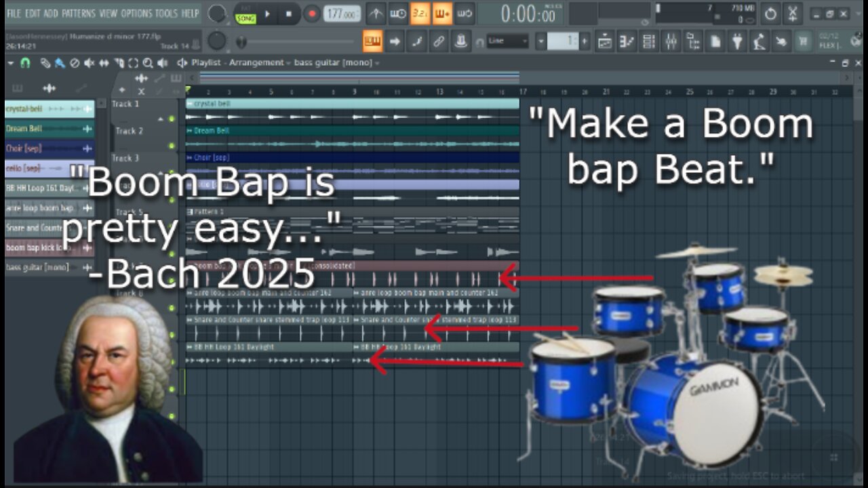The image size is (868, 488).
Task: Open the Browser view
Action: (693, 42)
